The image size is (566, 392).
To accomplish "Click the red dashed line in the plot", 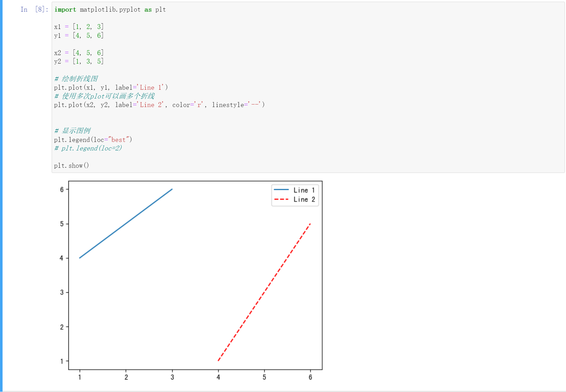I will [x=264, y=292].
